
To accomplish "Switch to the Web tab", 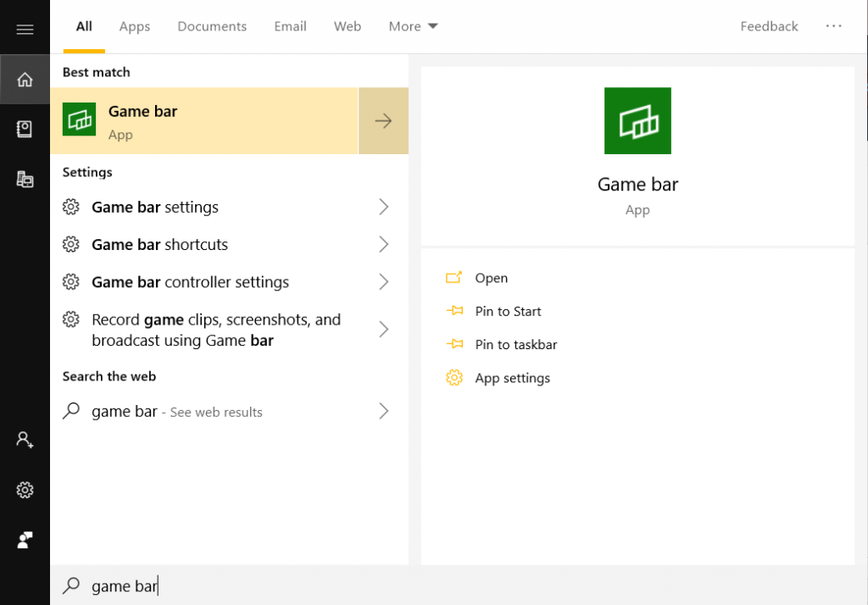I will coord(347,26).
